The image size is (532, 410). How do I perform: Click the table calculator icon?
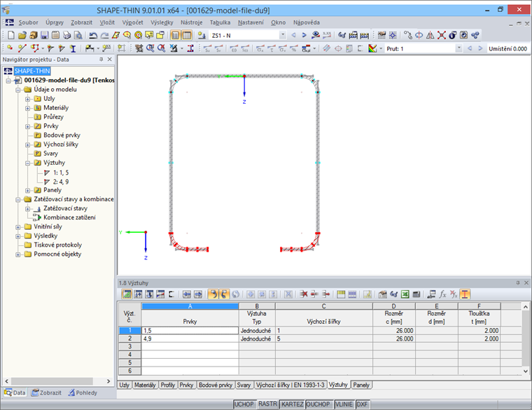(416, 294)
